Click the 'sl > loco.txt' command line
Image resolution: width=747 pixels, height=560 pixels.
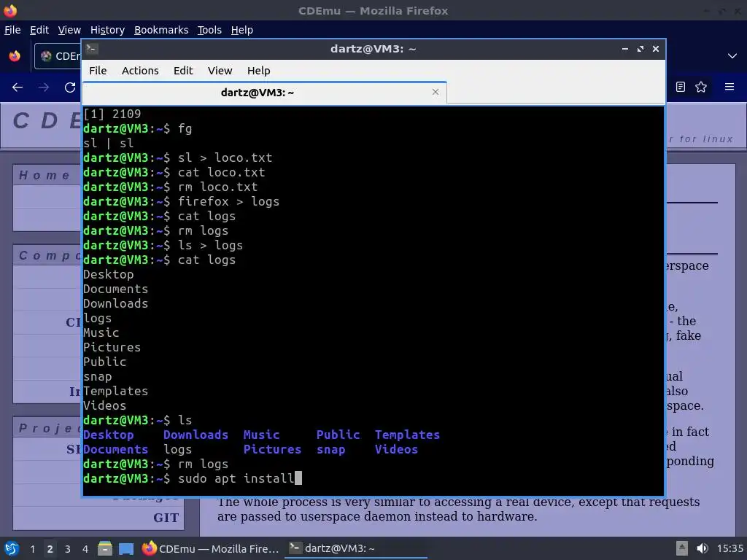[178, 157]
